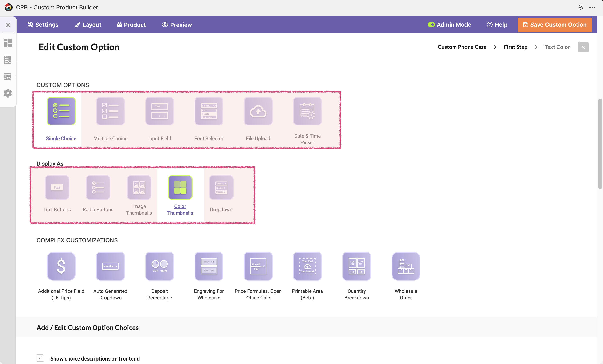
Task: Select the Printable Area (Beta) icon
Action: pyautogui.click(x=307, y=266)
